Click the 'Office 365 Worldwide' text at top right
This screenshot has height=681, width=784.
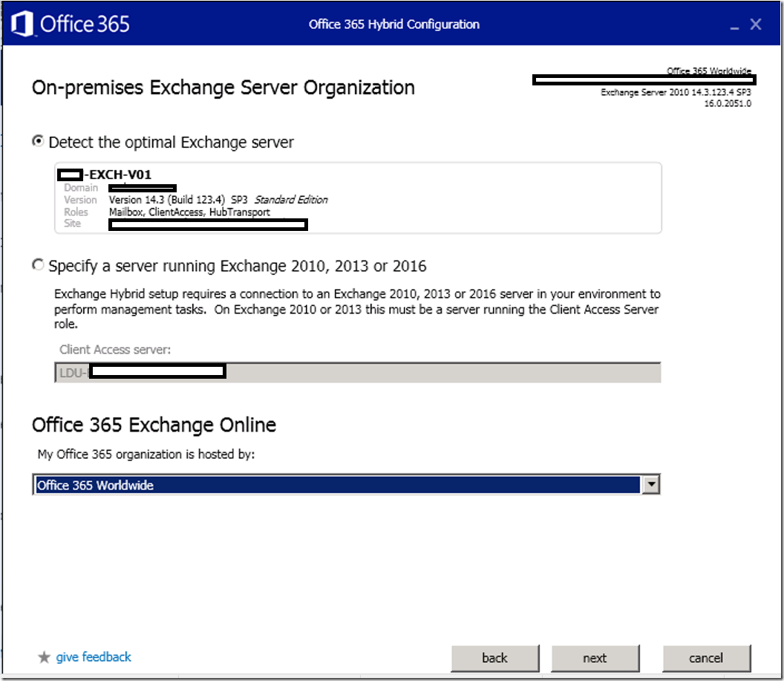coord(709,71)
